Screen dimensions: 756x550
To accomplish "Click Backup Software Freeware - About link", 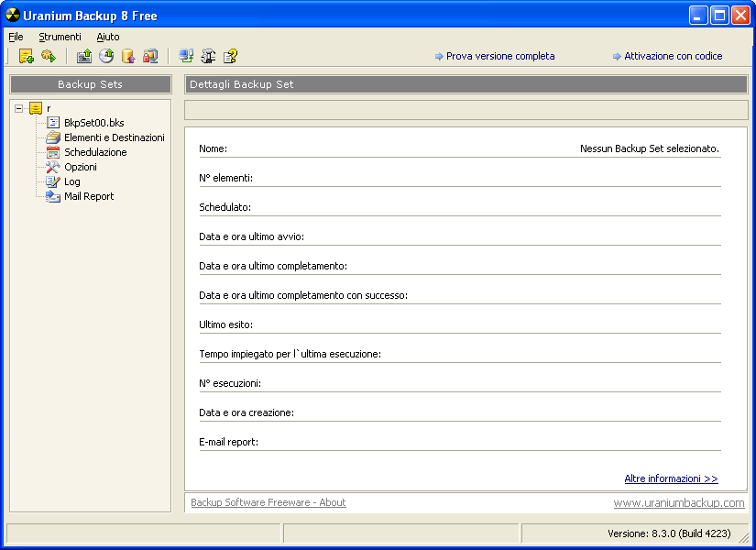I will click(x=268, y=502).
